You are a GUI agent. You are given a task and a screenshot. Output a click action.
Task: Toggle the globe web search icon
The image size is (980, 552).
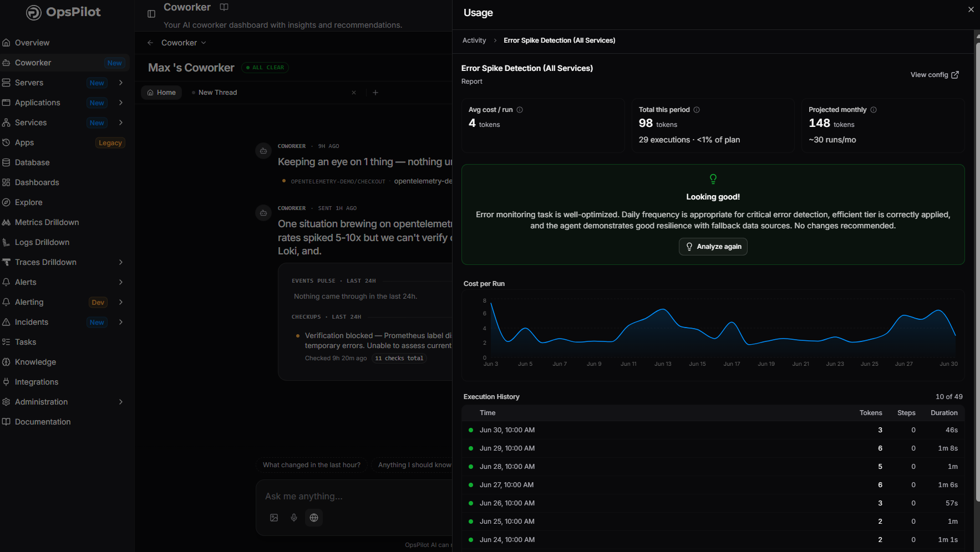314,518
